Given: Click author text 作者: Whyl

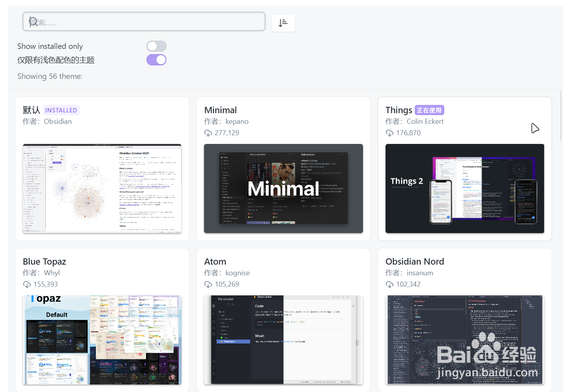Looking at the screenshot, I should [41, 273].
